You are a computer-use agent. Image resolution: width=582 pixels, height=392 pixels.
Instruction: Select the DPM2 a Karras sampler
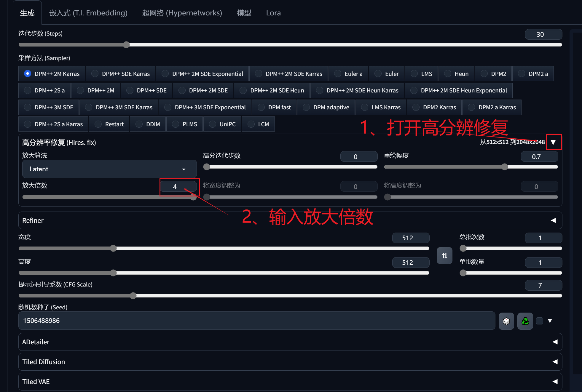click(492, 107)
